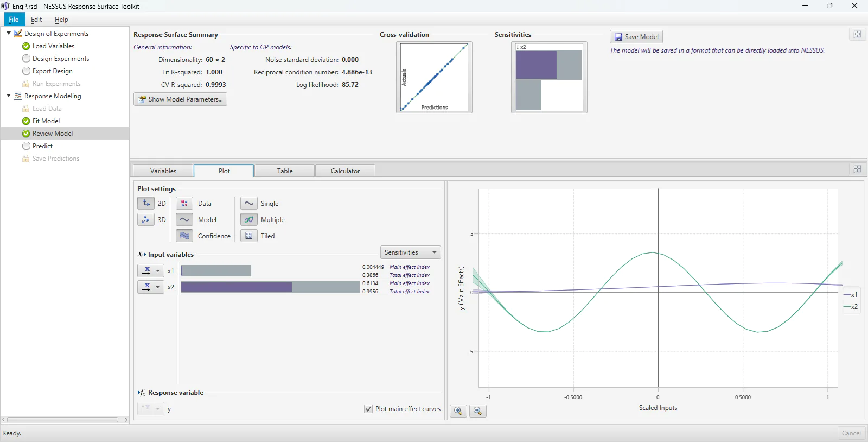Click x1 Total effect index link

410,275
